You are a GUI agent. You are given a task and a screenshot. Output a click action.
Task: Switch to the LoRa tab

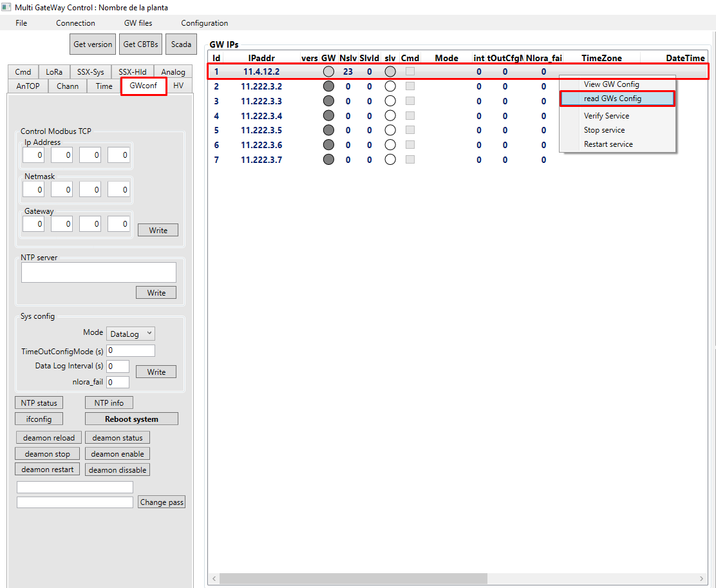(x=54, y=71)
